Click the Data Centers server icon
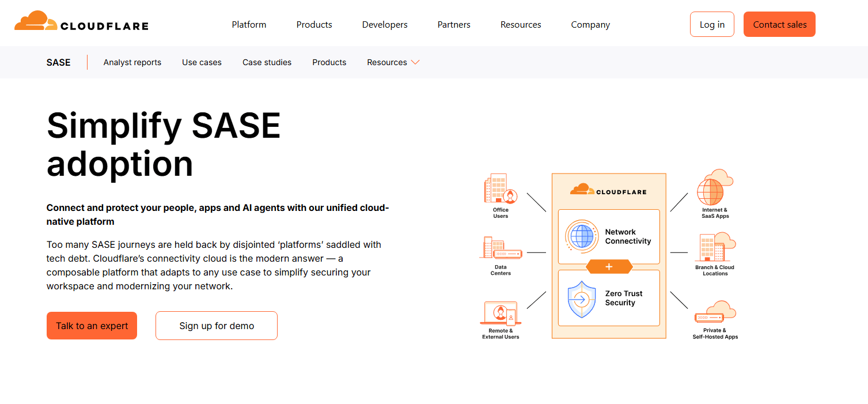The image size is (868, 404). (500, 248)
